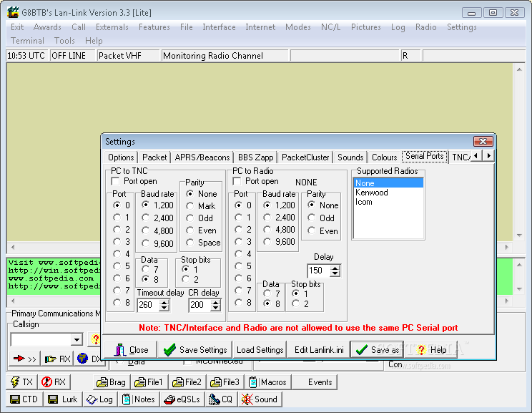Click the TX lightning bolt button

point(21,382)
